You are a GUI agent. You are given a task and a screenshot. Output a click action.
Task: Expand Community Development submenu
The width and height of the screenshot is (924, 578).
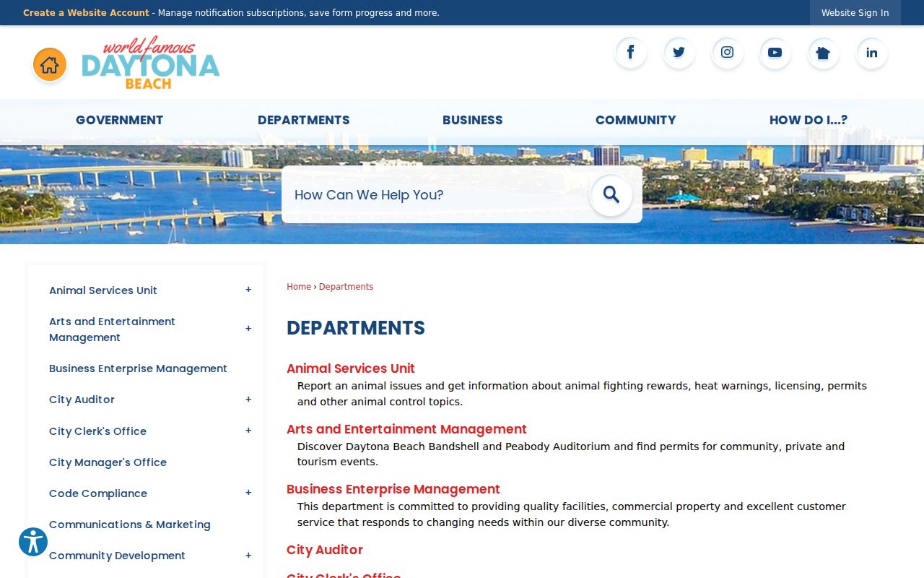[248, 556]
